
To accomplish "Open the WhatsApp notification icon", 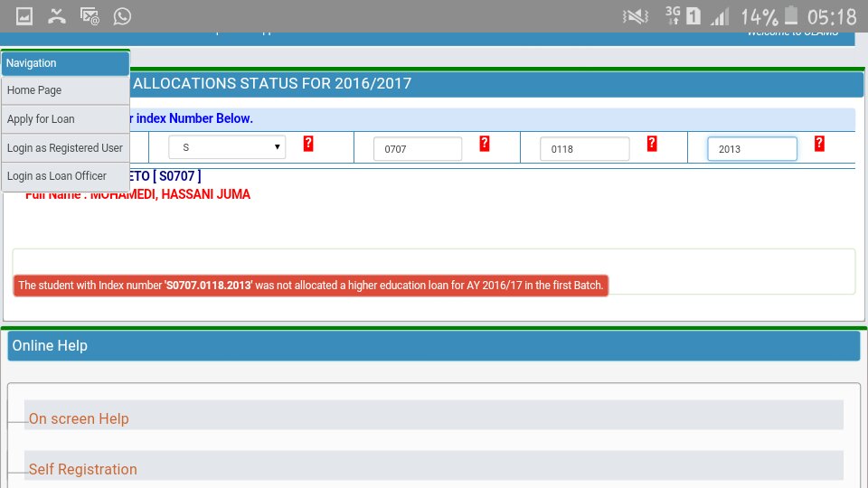I will click(x=122, y=16).
